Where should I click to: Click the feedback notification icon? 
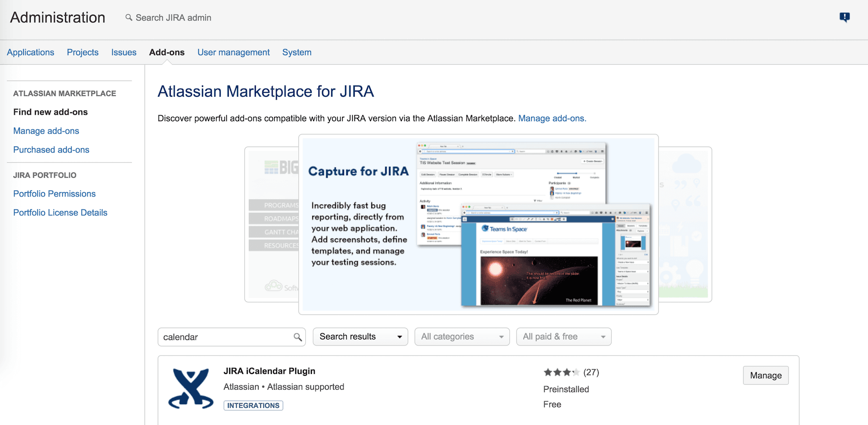844,17
